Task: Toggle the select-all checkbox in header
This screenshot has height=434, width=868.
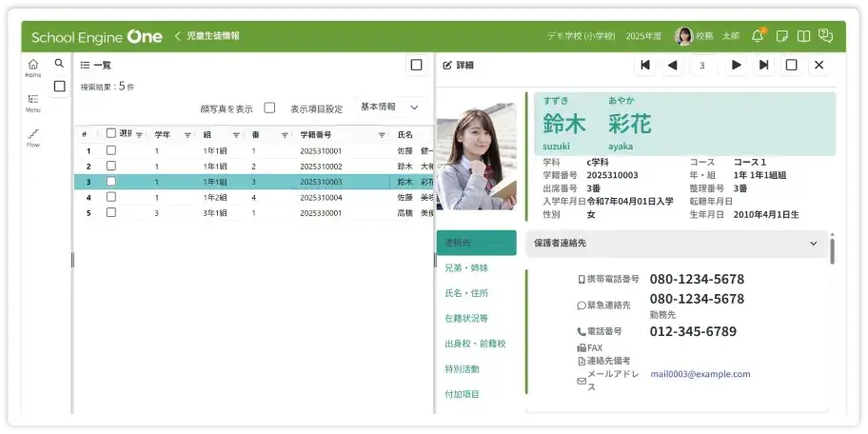Action: tap(111, 133)
